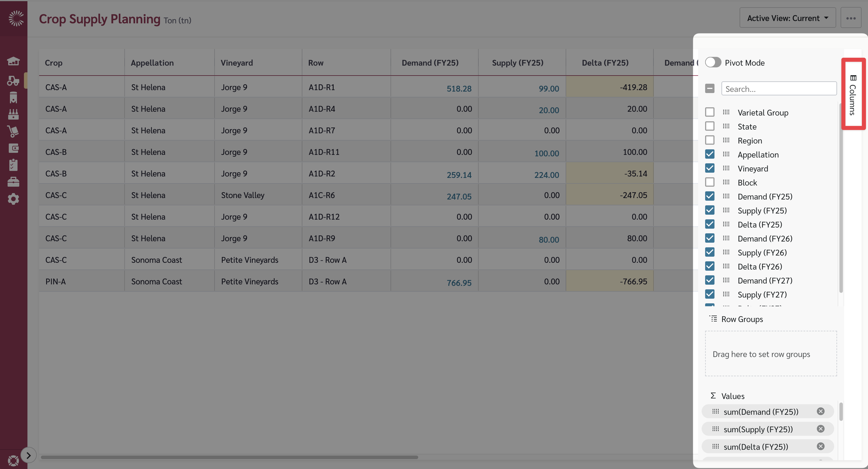
Task: Select the hand truck logistics icon
Action: click(x=13, y=131)
